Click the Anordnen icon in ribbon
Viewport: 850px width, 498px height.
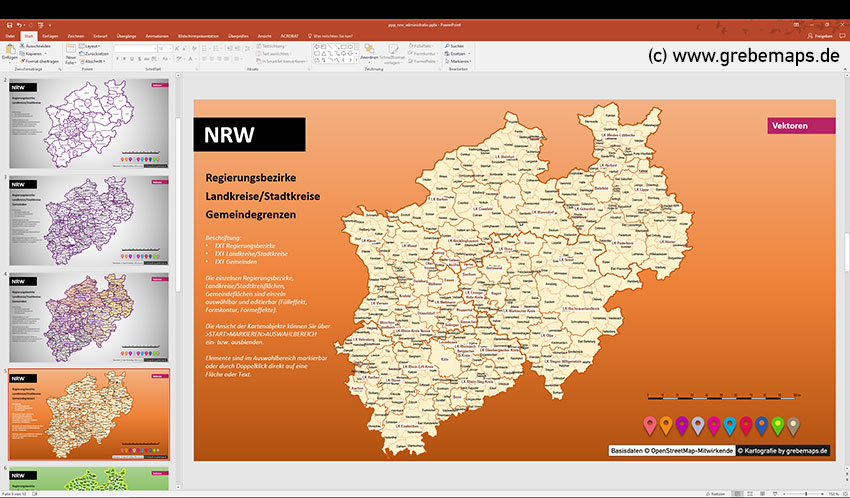point(369,50)
